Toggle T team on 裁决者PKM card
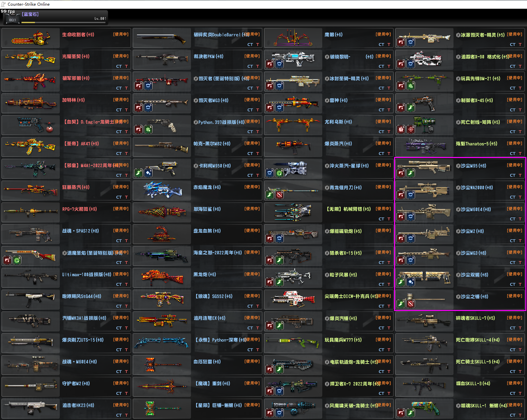The width and height of the screenshot is (527, 420). (x=257, y=66)
